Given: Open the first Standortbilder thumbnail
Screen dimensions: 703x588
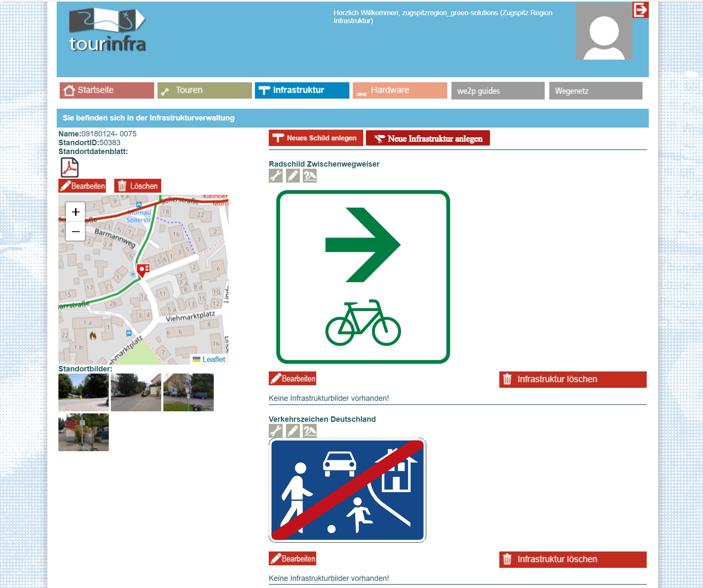Looking at the screenshot, I should 84,392.
